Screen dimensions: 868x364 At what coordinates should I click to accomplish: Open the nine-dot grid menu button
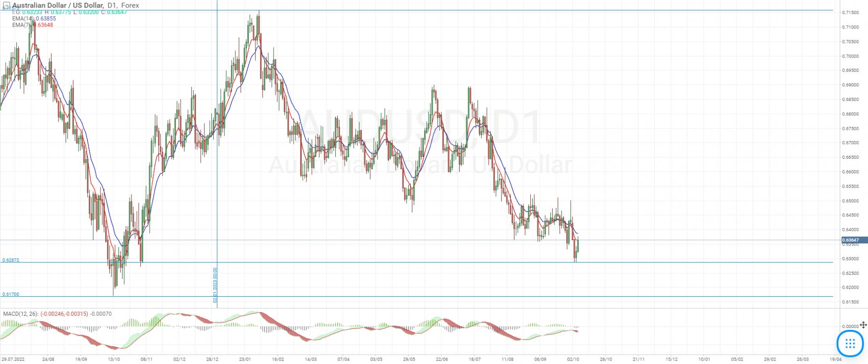(x=850, y=343)
